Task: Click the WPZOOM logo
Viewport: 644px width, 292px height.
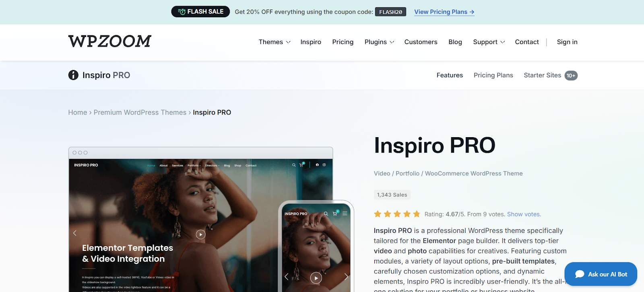Action: (x=109, y=41)
